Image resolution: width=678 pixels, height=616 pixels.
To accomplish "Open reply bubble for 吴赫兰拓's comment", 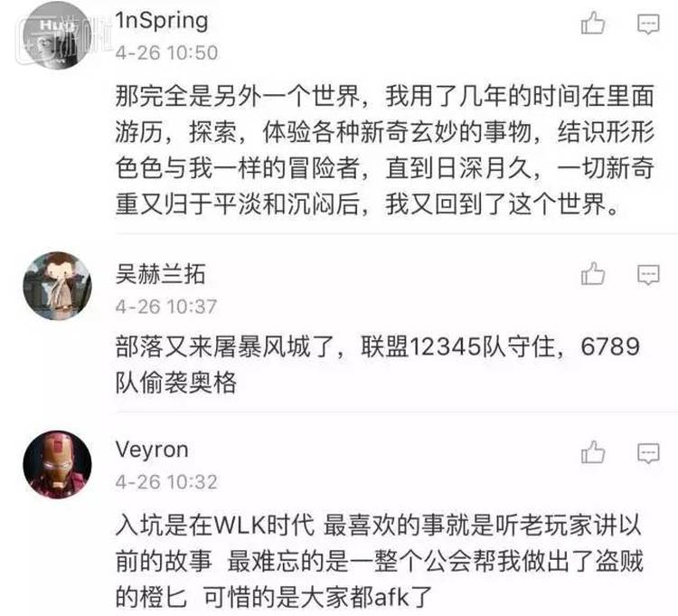I will (x=648, y=275).
